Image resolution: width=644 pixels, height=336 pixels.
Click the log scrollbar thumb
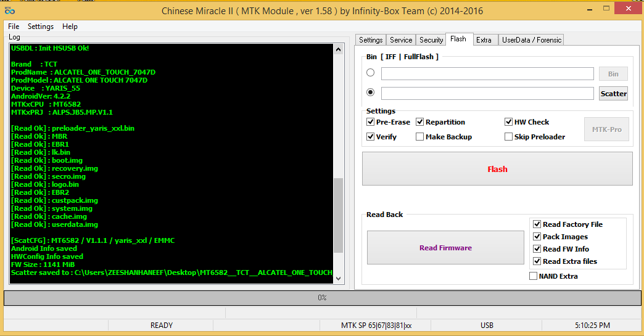(339, 215)
